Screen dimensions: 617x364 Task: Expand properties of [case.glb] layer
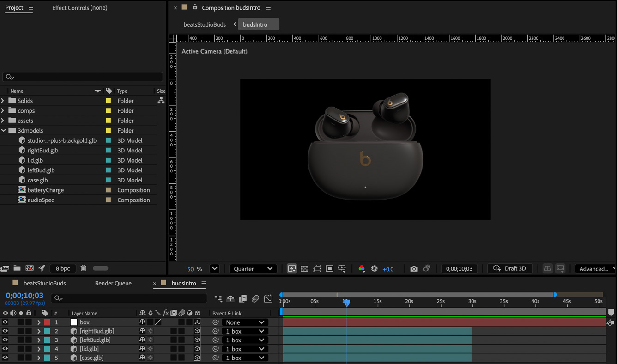point(39,358)
